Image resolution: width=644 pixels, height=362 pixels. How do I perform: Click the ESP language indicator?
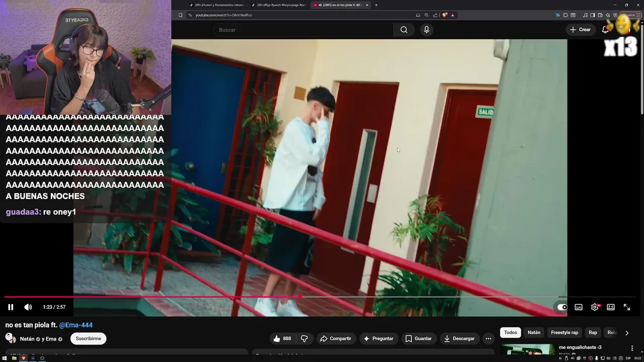click(x=628, y=358)
